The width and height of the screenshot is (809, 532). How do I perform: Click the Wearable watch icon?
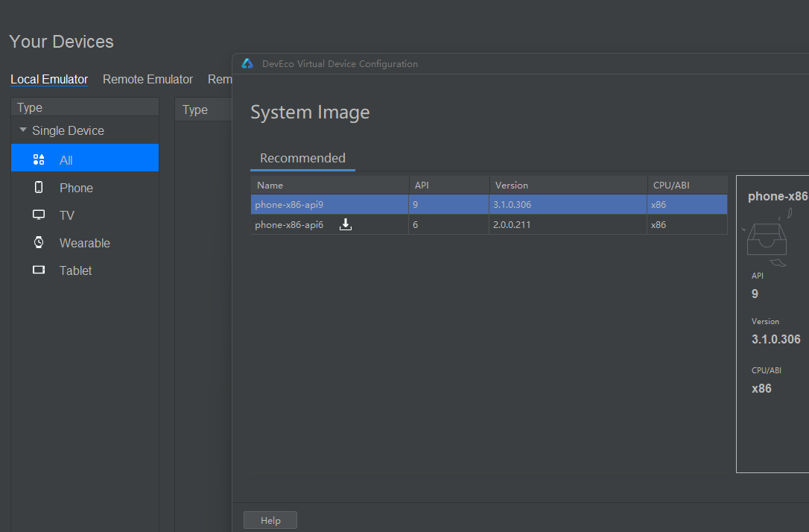tap(39, 242)
